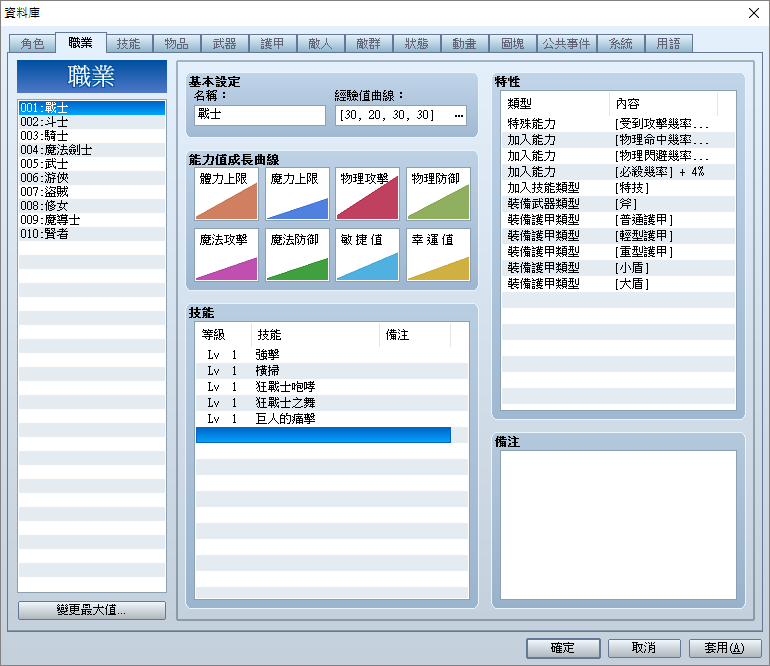Select the [大盾] trait row
Screen dimensions: 770x666
[x=618, y=283]
